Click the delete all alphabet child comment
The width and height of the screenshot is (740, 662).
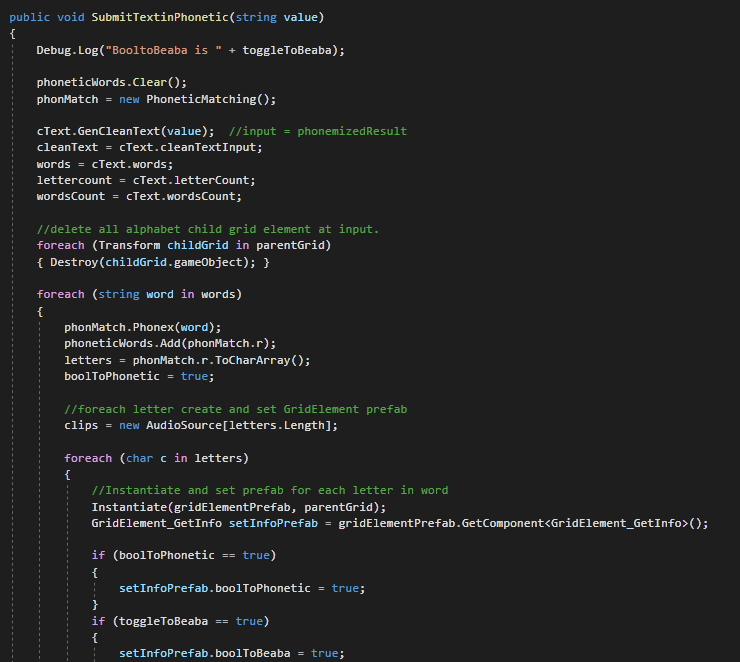click(x=208, y=229)
